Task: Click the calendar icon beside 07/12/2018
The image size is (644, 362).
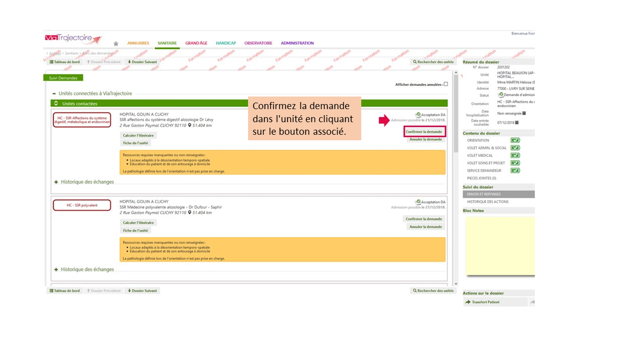Action: click(517, 122)
